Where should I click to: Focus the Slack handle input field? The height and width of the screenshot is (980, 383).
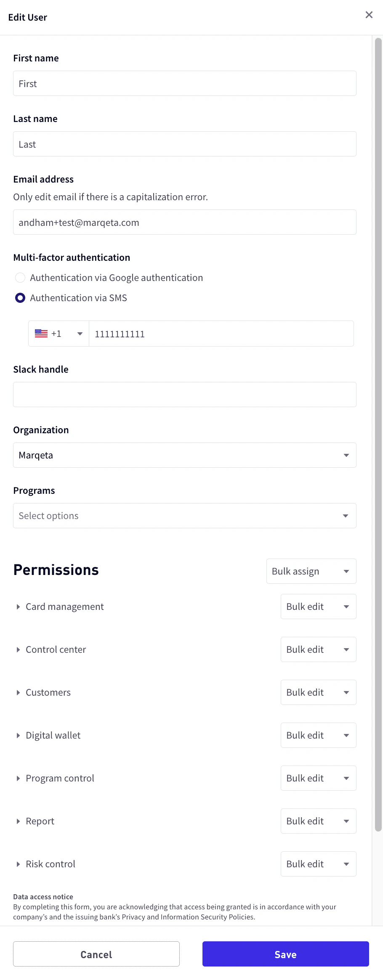click(x=184, y=395)
